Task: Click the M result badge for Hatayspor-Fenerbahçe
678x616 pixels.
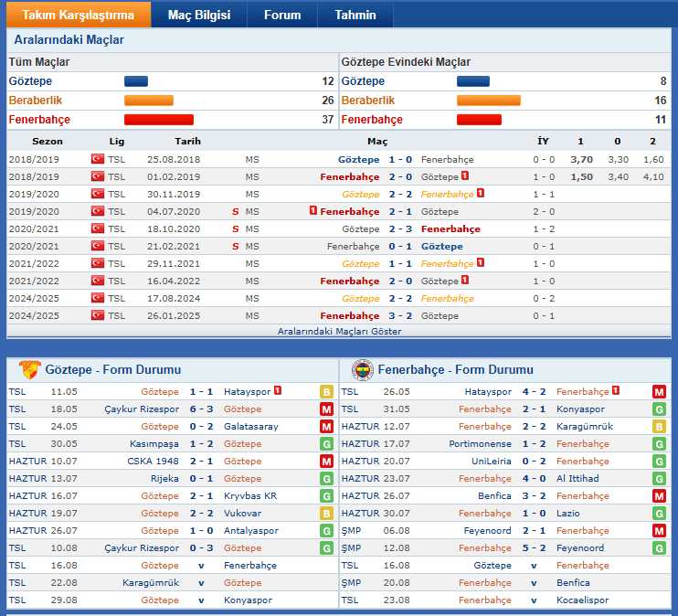Action: [x=659, y=392]
